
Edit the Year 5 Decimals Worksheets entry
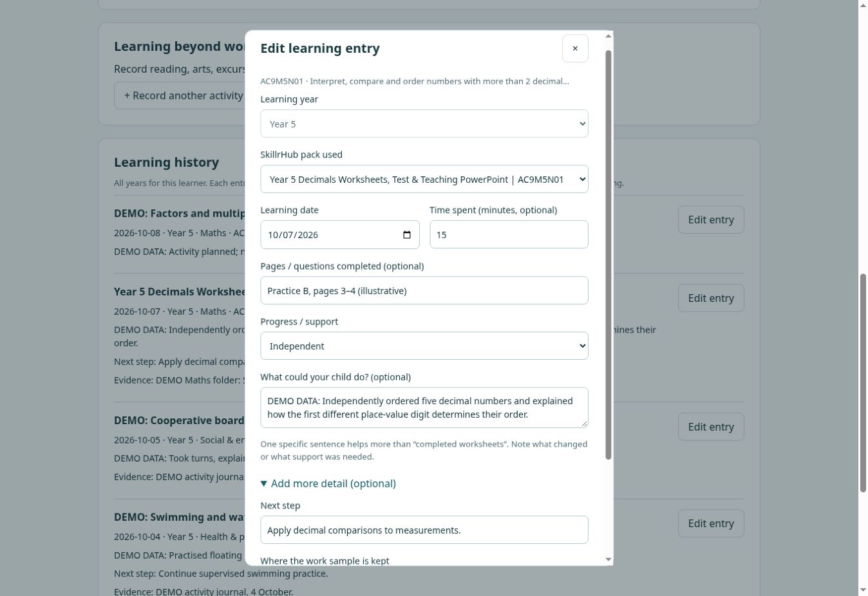[x=711, y=298]
